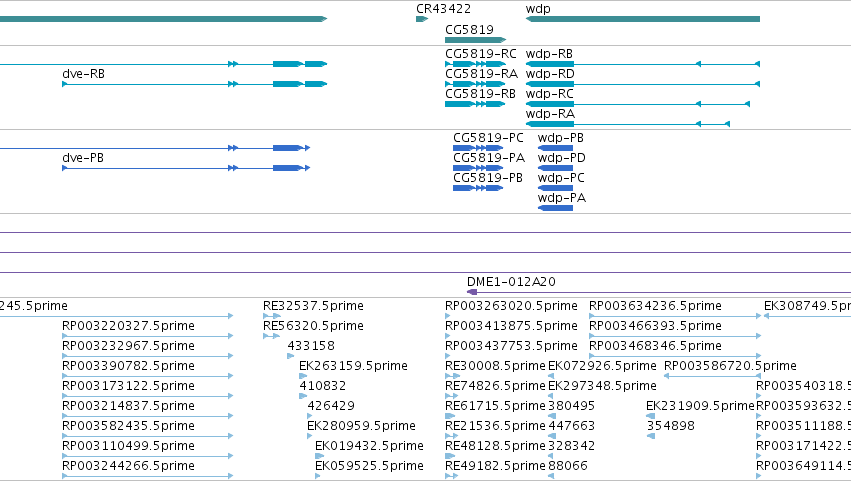Select RP003220327.5prime EST
Image resolution: width=851 pixels, height=481 pixels.
click(129, 326)
